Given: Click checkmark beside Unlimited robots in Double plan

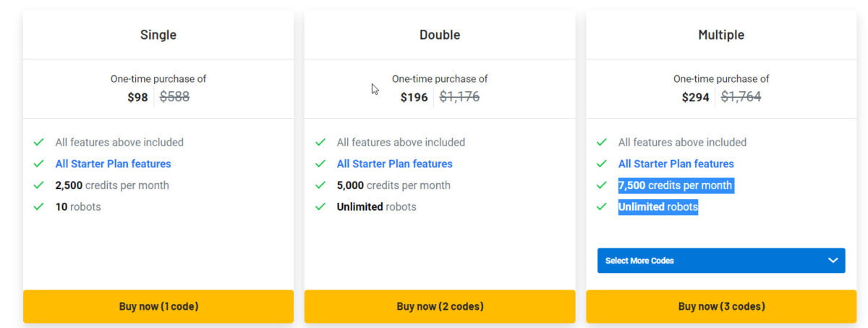Looking at the screenshot, I should [x=320, y=207].
